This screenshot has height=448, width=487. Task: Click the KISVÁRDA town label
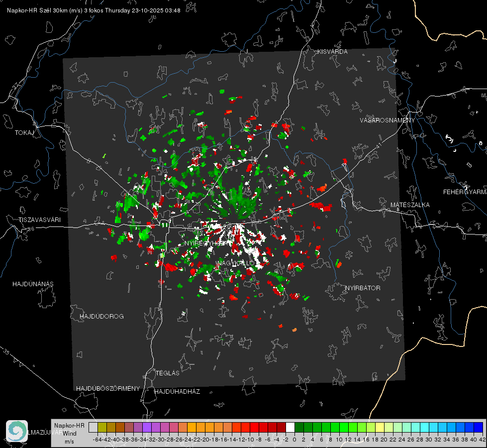pyautogui.click(x=332, y=52)
